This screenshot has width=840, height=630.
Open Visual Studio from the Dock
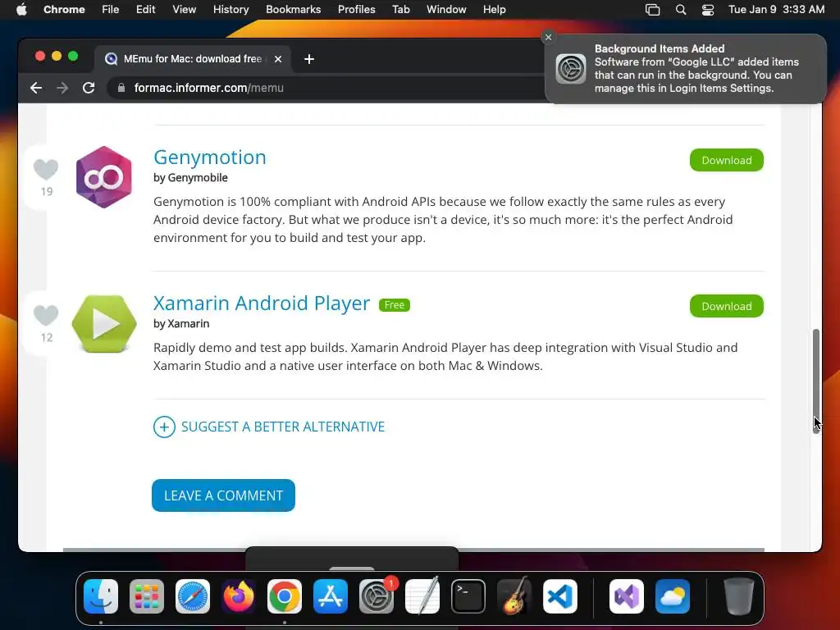tap(627, 596)
